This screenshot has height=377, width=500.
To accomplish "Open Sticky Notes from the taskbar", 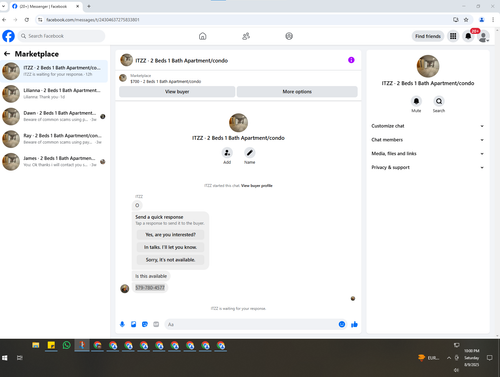I will tap(51, 345).
